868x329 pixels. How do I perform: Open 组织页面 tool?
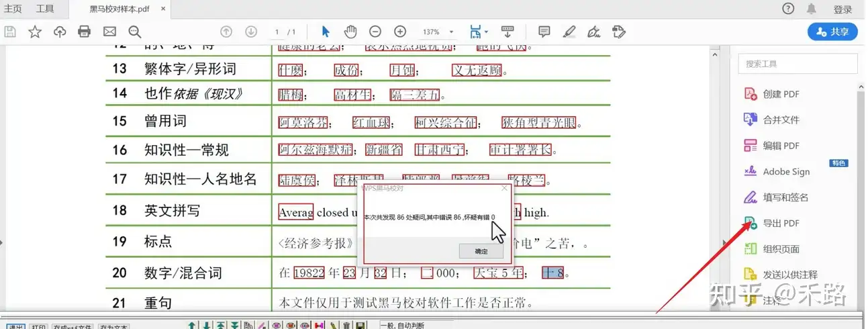772,249
